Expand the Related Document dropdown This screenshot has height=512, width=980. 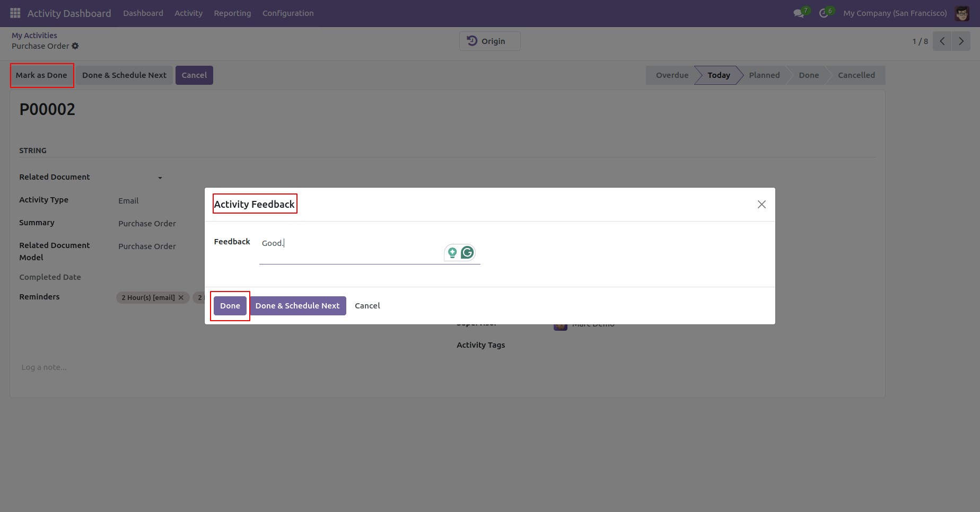tap(160, 178)
